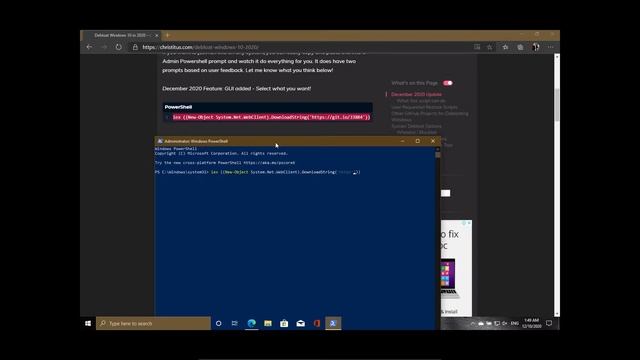Click the volume icon in system tray
The image size is (640, 360).
coord(504,323)
